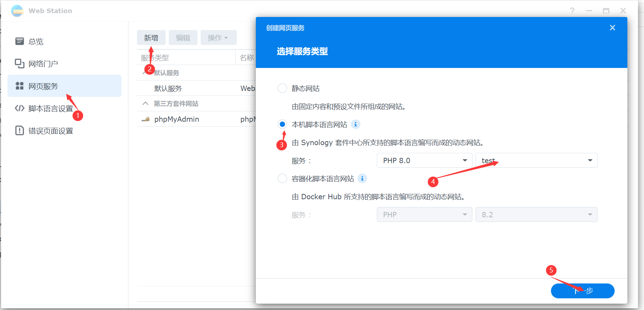Click the 本机脚本语言网站 label text
This screenshot has width=644, height=310.
[x=320, y=124]
